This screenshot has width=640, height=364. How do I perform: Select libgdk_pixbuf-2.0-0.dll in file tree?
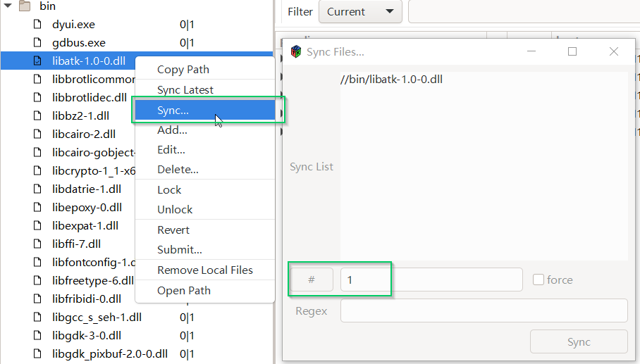(110, 354)
